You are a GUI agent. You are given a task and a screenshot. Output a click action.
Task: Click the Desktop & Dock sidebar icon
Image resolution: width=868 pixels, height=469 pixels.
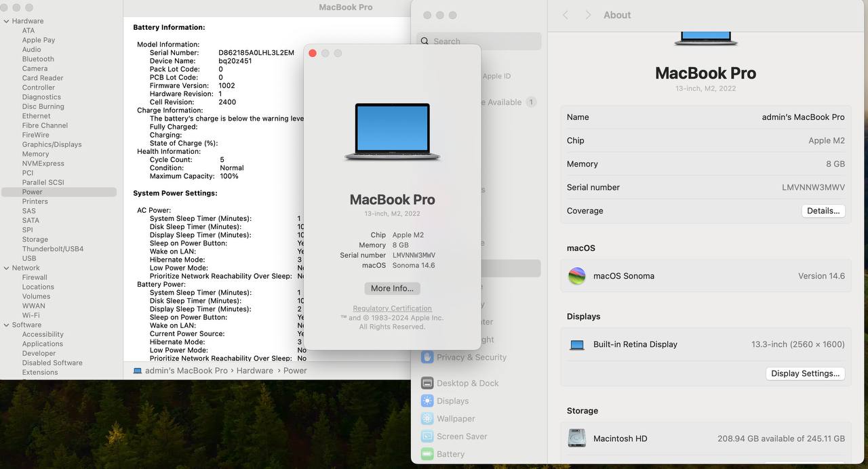[x=427, y=383]
